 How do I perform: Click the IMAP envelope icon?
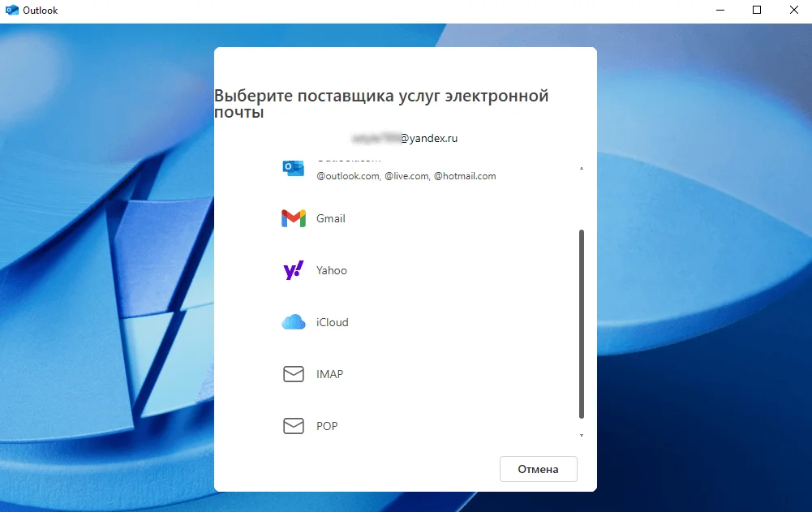tap(294, 373)
